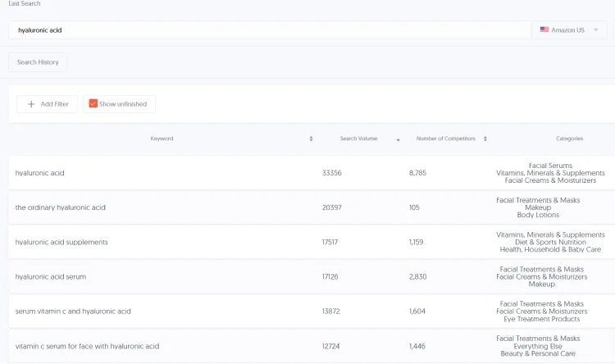Click the hyaluronic acid search input field

[x=270, y=30]
